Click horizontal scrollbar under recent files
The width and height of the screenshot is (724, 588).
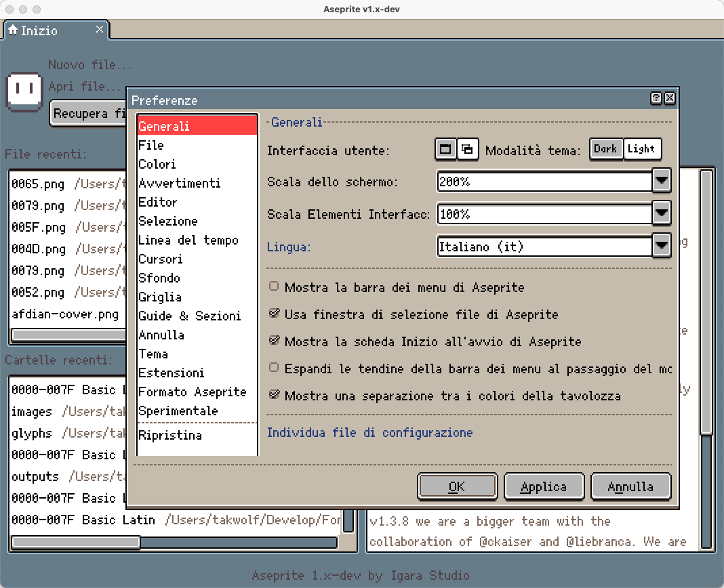click(68, 334)
